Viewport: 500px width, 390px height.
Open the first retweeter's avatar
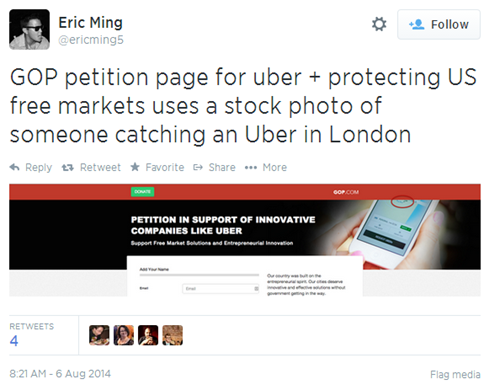pos(99,335)
